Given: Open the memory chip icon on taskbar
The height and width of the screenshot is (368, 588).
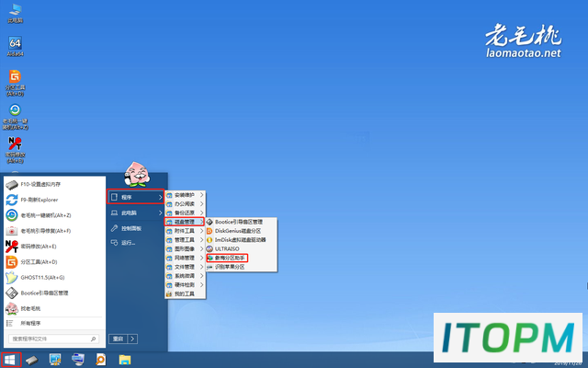Looking at the screenshot, I should 32,360.
